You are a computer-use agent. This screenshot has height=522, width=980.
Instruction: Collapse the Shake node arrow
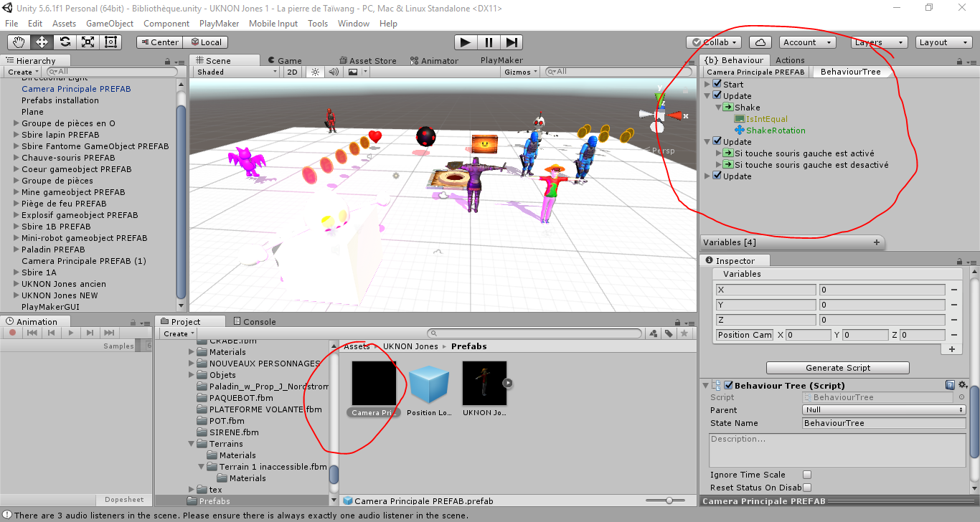click(719, 108)
